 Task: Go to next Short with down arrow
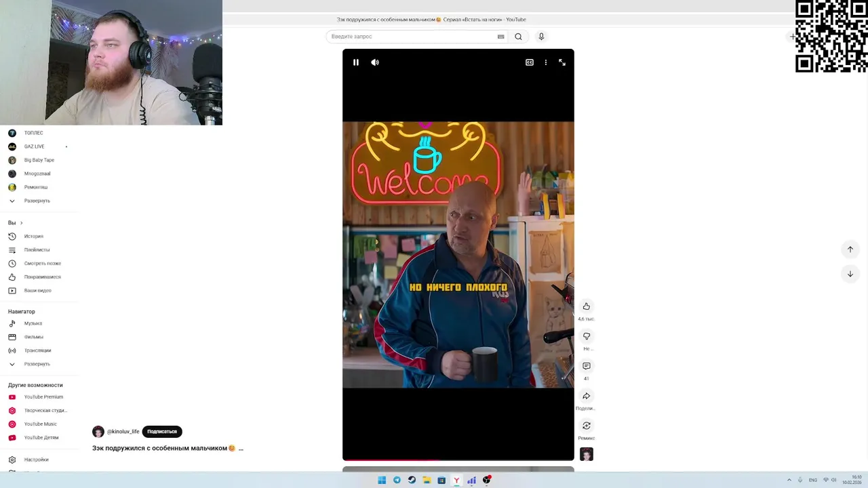pos(850,274)
